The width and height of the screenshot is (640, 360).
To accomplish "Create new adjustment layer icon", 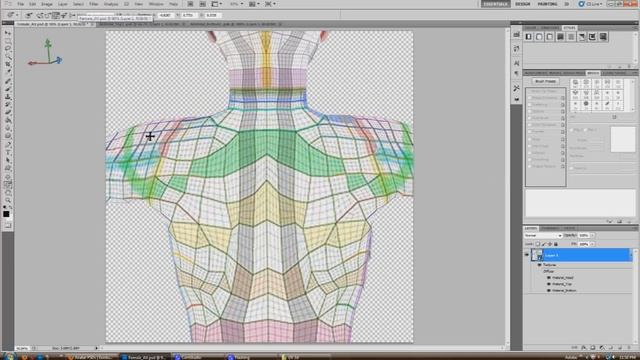I will click(x=602, y=347).
